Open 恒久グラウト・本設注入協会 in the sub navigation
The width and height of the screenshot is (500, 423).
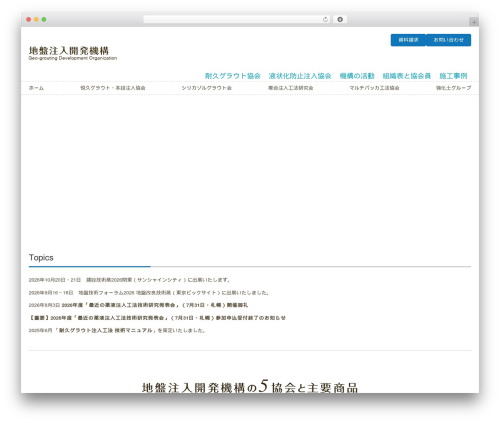[x=113, y=88]
